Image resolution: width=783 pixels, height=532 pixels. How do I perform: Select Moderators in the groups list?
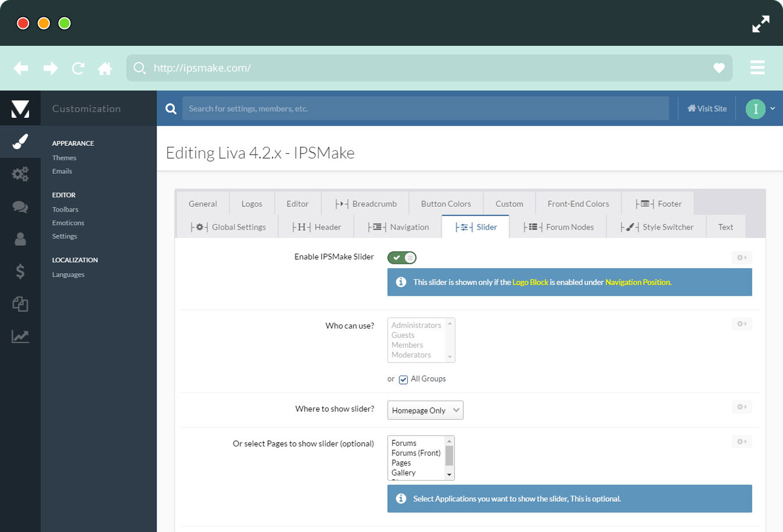coord(411,355)
